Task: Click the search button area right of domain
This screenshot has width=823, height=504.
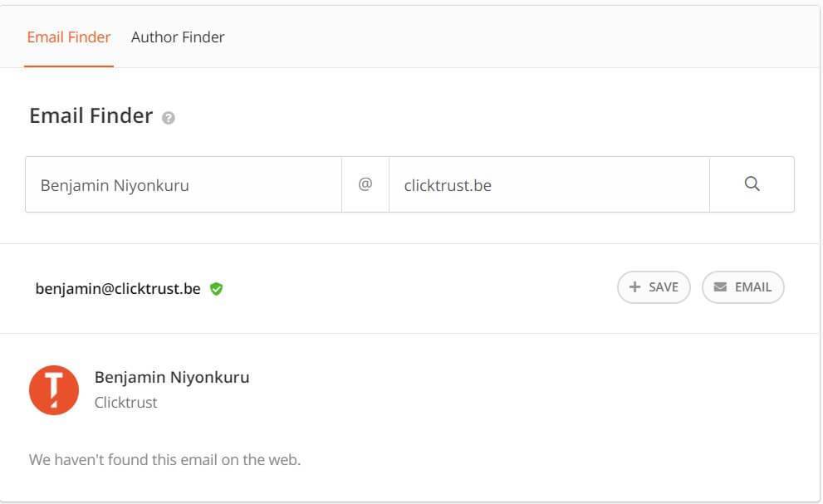Action: click(x=752, y=184)
